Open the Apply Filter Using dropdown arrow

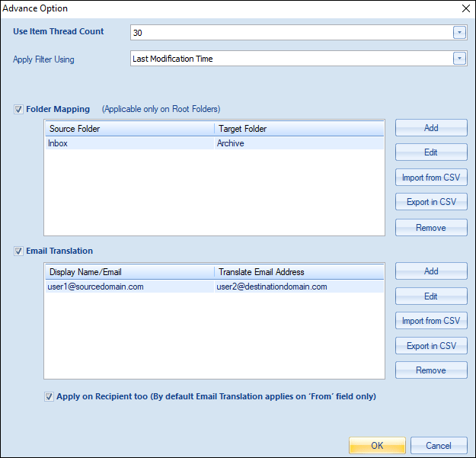pyautogui.click(x=459, y=59)
